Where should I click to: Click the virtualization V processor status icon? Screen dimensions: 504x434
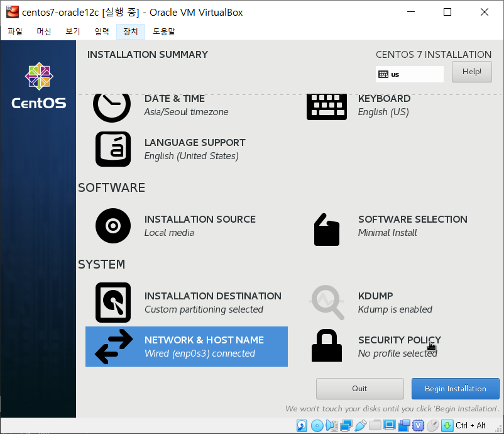[x=418, y=426]
